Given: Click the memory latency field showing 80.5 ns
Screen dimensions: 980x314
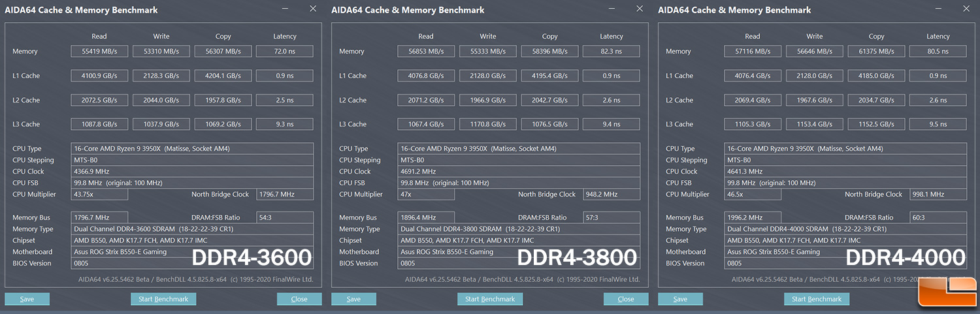Looking at the screenshot, I should [938, 51].
